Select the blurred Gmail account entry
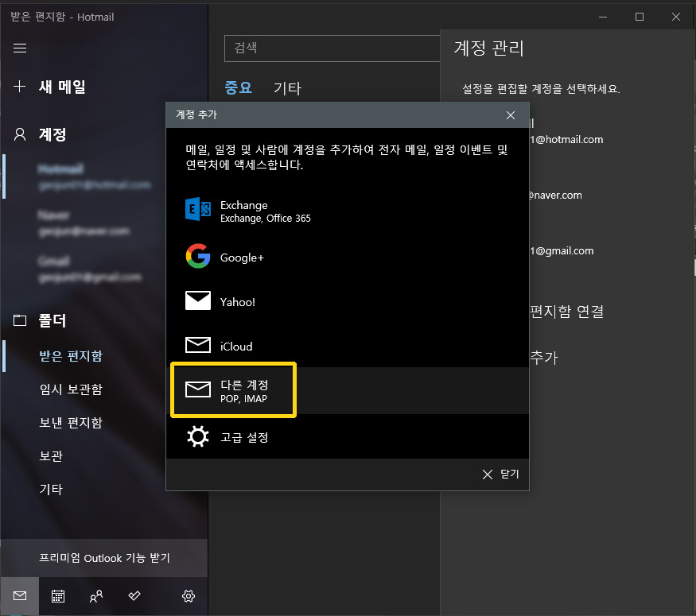This screenshot has height=616, width=696. (90, 269)
